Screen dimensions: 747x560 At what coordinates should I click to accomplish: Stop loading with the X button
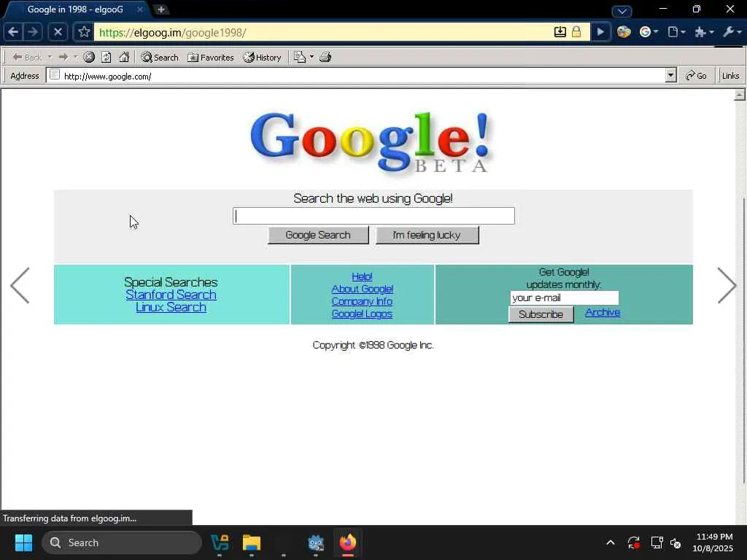(x=58, y=32)
